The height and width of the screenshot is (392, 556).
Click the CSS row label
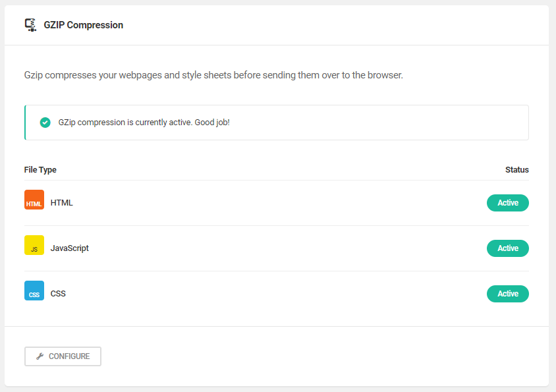58,294
